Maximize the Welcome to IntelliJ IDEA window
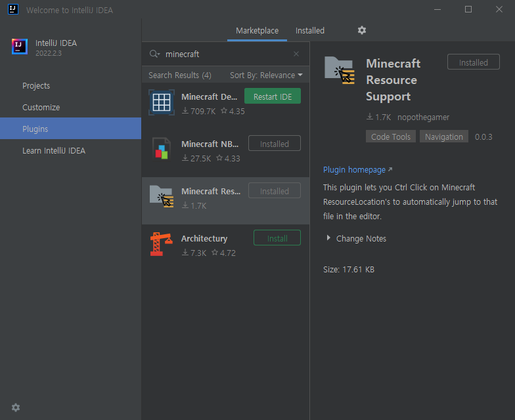The height and width of the screenshot is (420, 515). (x=468, y=9)
